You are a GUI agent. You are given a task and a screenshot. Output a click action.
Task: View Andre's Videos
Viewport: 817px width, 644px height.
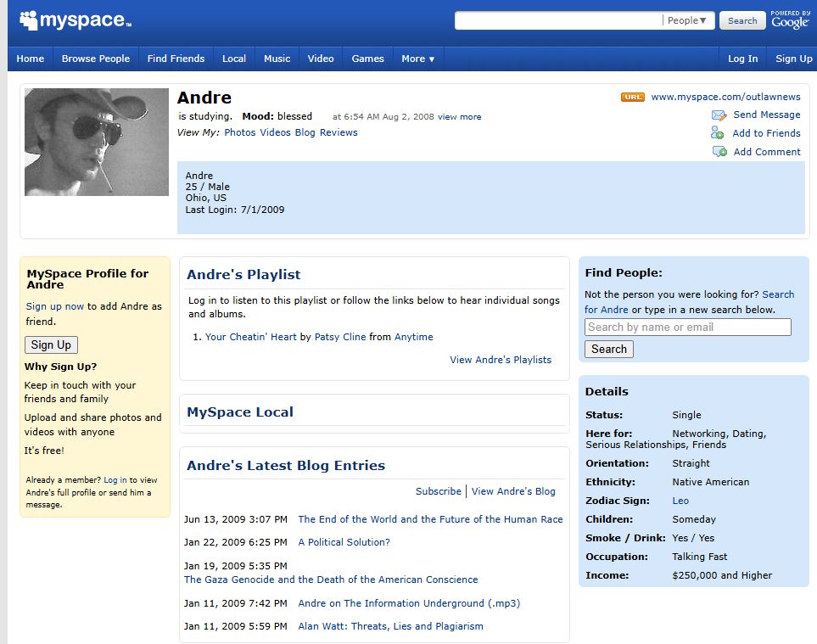click(275, 132)
